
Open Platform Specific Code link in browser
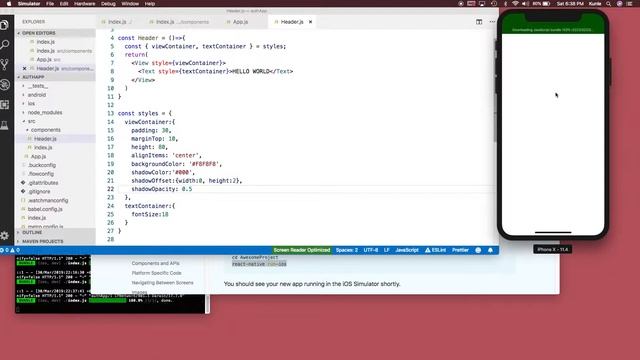click(x=156, y=273)
